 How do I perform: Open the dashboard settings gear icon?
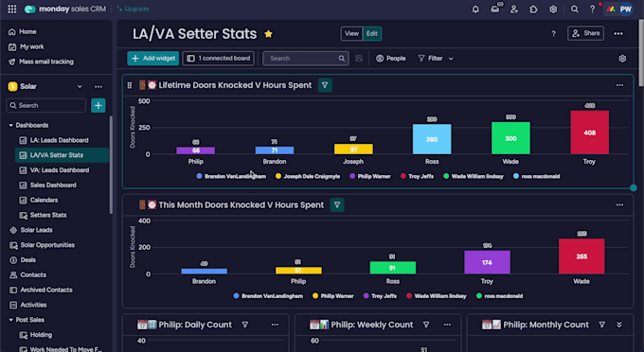(x=622, y=59)
